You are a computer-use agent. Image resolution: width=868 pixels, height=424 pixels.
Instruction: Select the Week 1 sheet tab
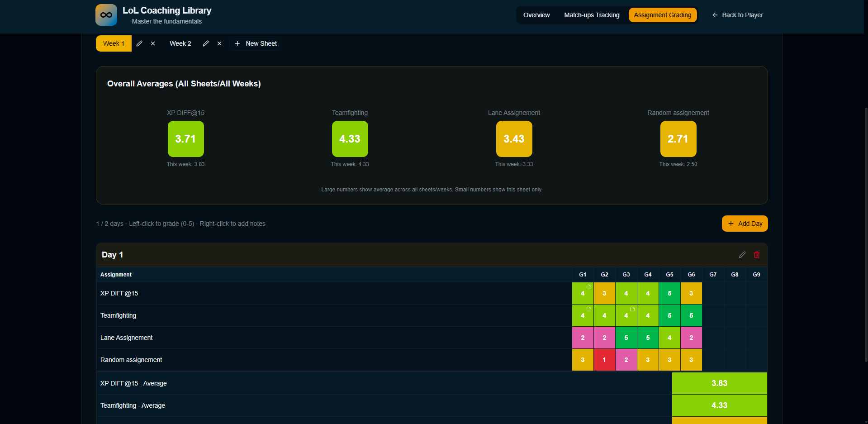click(114, 43)
